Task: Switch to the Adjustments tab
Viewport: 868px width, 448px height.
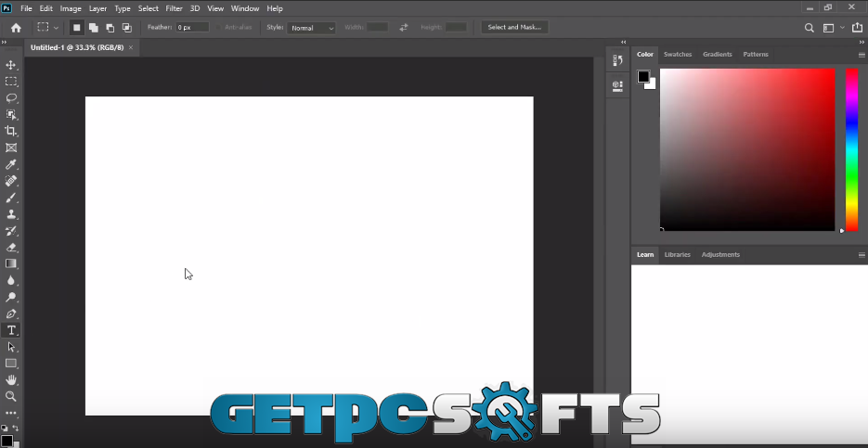Action: [x=720, y=254]
